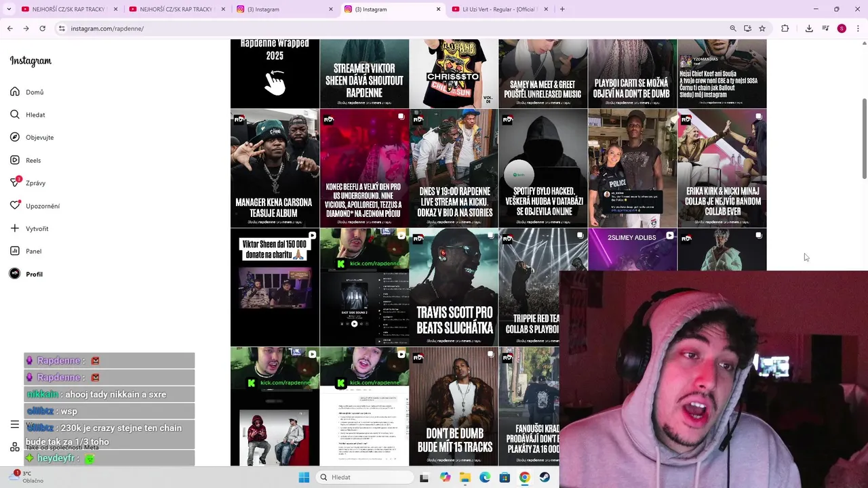Open Don't Be Dumb 15 tracks post

[x=454, y=407]
